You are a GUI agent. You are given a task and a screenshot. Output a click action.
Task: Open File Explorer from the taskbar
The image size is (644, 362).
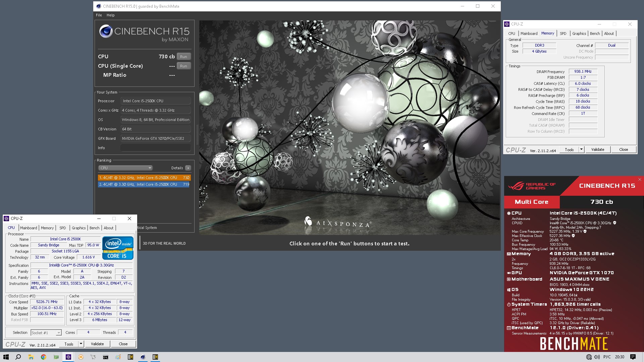tap(31, 357)
